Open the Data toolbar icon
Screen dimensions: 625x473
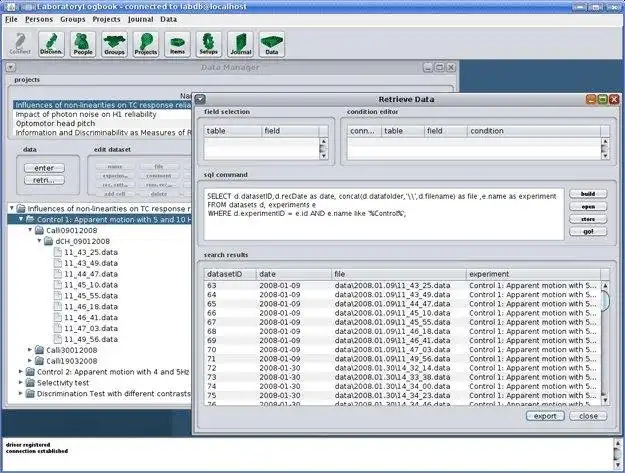tap(272, 44)
